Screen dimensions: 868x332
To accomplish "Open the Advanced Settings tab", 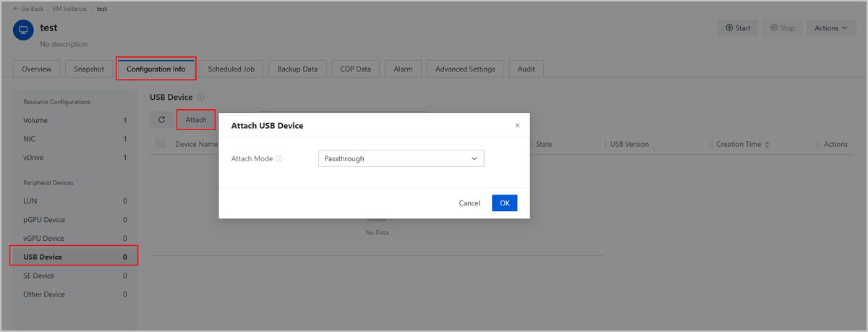I will coord(465,69).
